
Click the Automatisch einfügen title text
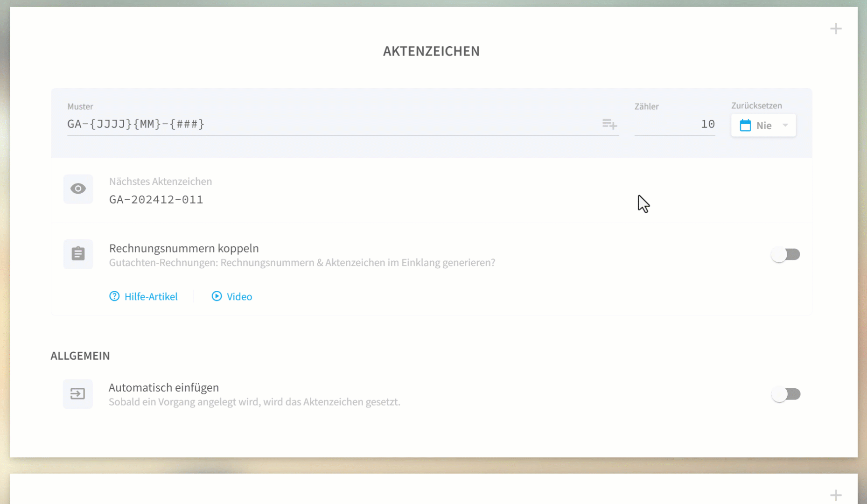click(164, 387)
